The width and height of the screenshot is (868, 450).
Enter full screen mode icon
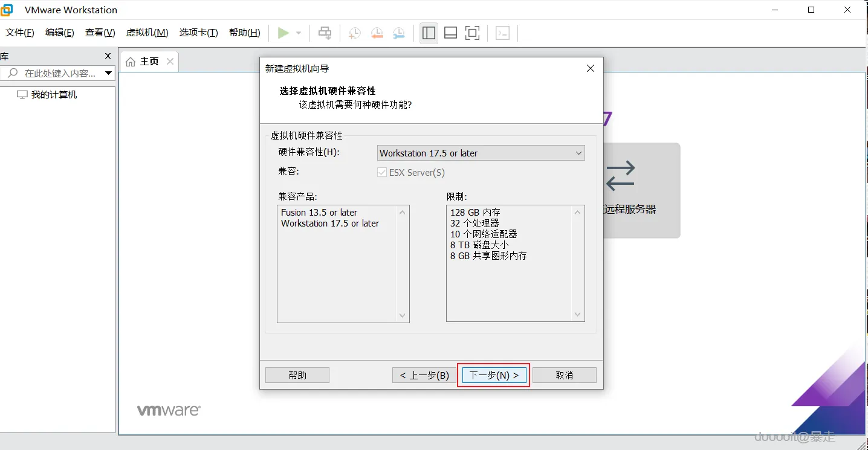[472, 33]
